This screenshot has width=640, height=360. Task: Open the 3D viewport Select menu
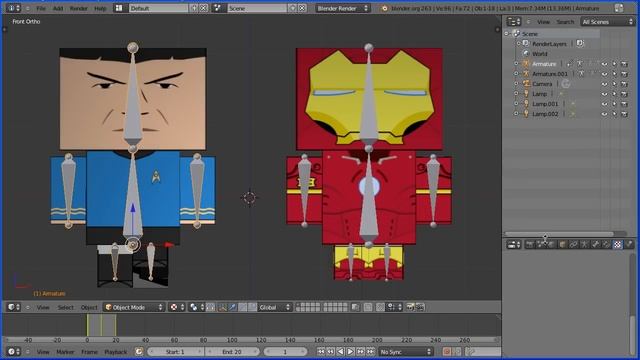point(65,307)
